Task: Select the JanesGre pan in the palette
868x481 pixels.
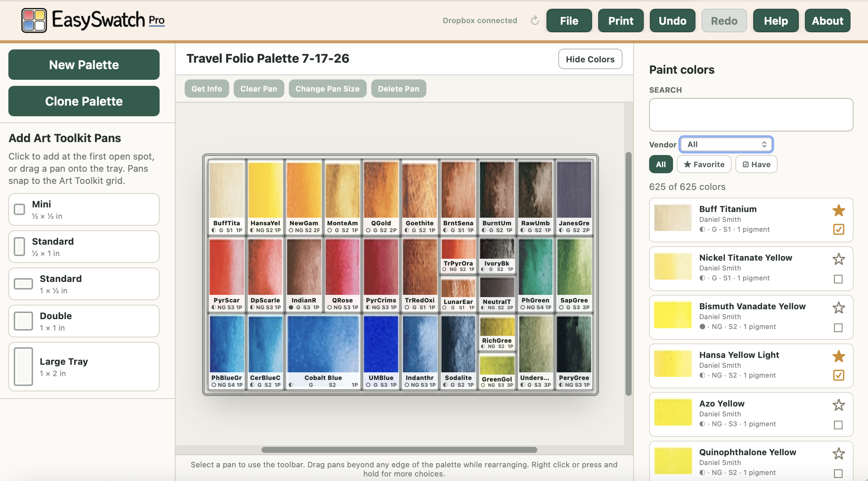Action: [x=574, y=197]
